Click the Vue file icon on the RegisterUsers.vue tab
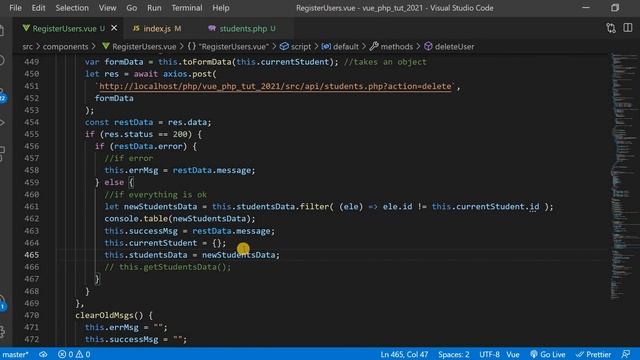The image size is (640, 360). pyautogui.click(x=26, y=28)
